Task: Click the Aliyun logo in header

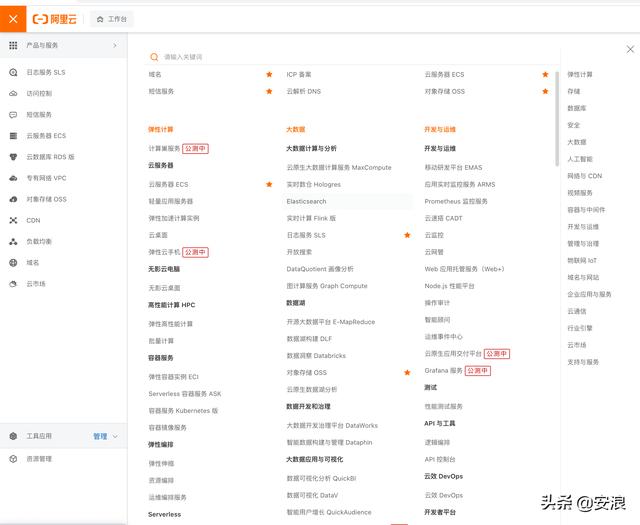Action: [x=55, y=19]
